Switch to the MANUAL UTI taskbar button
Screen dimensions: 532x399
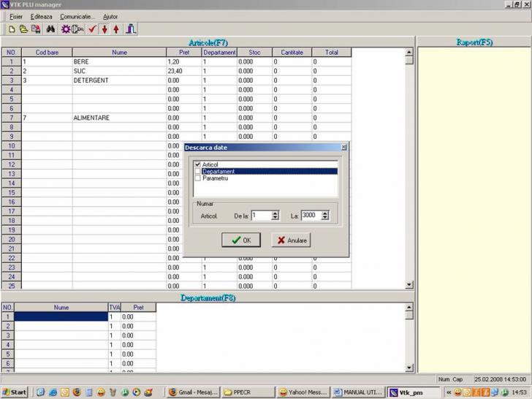tap(357, 392)
